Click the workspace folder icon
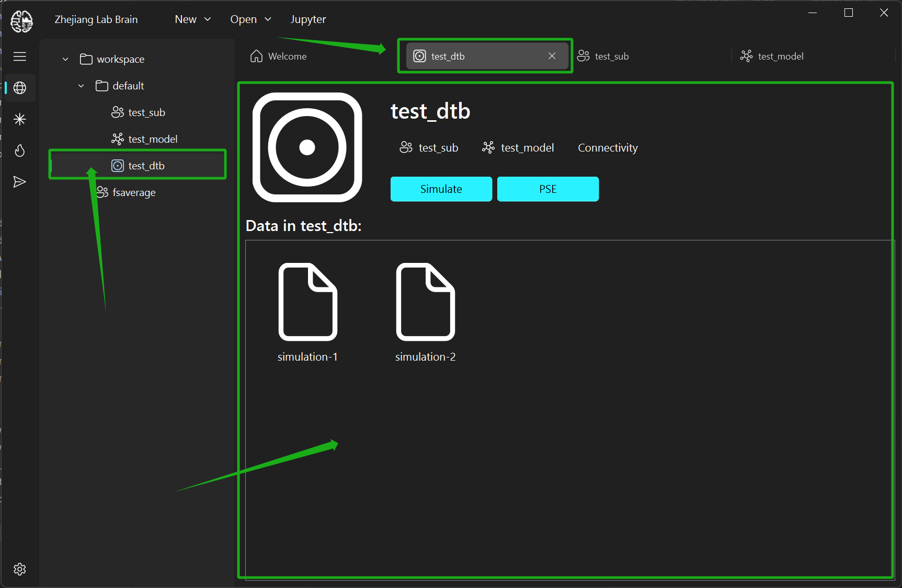Screen dimensions: 902x588 (x=86, y=59)
